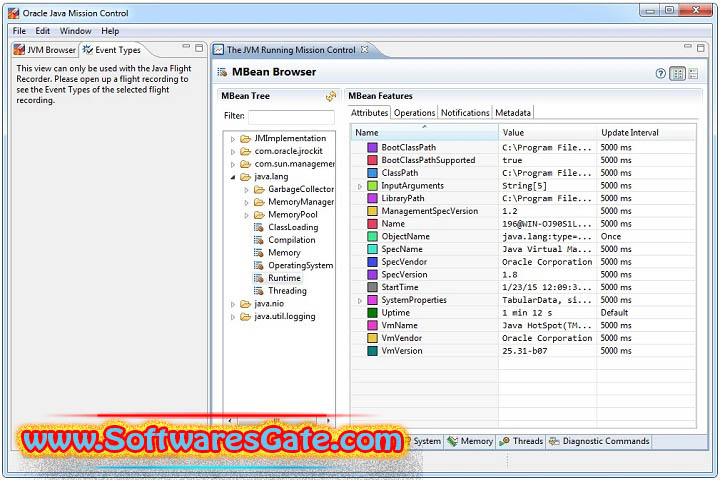This screenshot has width=720, height=480.
Task: Select the Attributes tab
Action: 369,113
